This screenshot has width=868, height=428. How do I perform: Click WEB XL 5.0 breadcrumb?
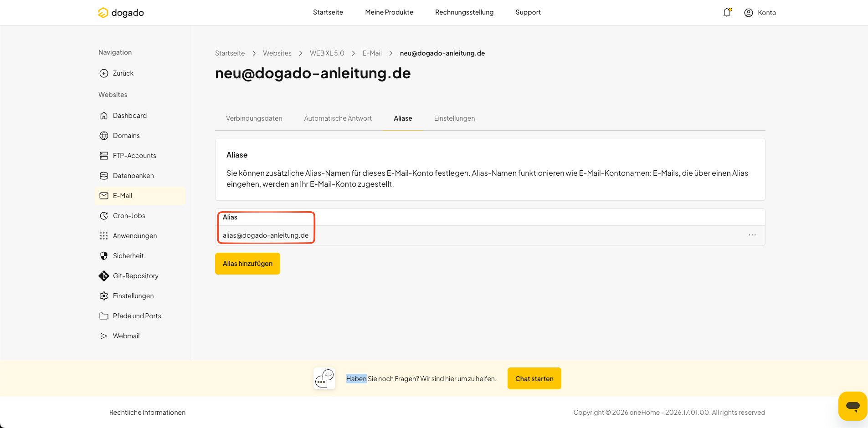(x=327, y=53)
